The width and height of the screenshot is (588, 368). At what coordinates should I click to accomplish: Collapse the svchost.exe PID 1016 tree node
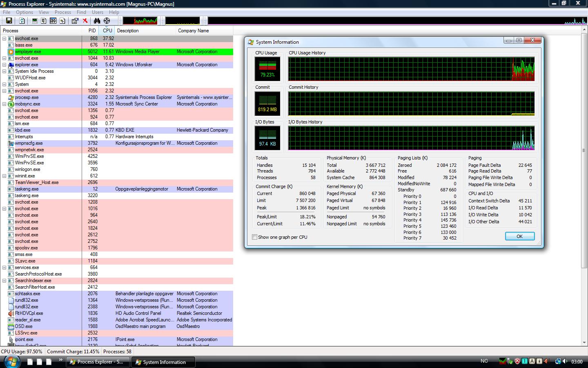(4, 209)
